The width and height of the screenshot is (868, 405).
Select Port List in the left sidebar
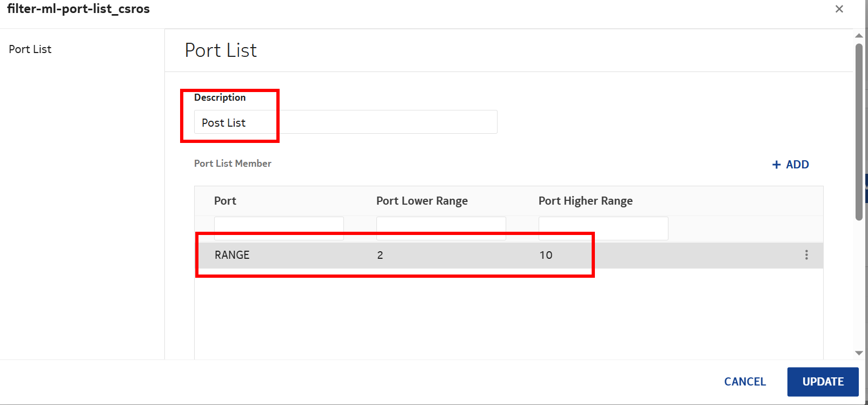coord(30,49)
